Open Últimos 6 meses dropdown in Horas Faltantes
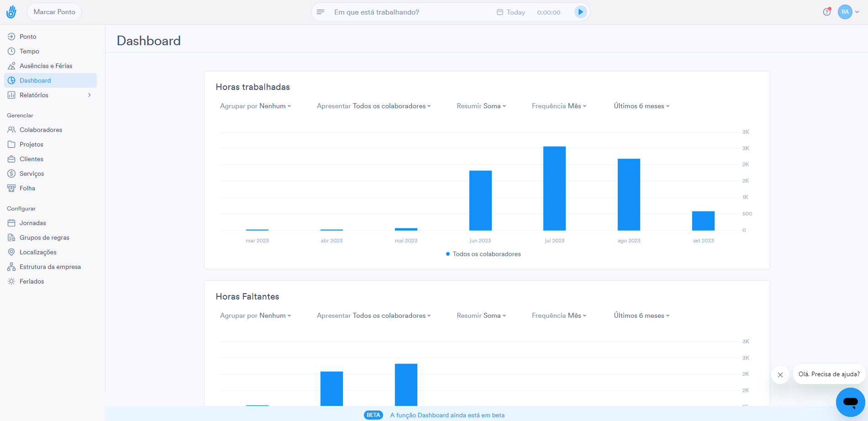The width and height of the screenshot is (868, 421). coord(641,316)
